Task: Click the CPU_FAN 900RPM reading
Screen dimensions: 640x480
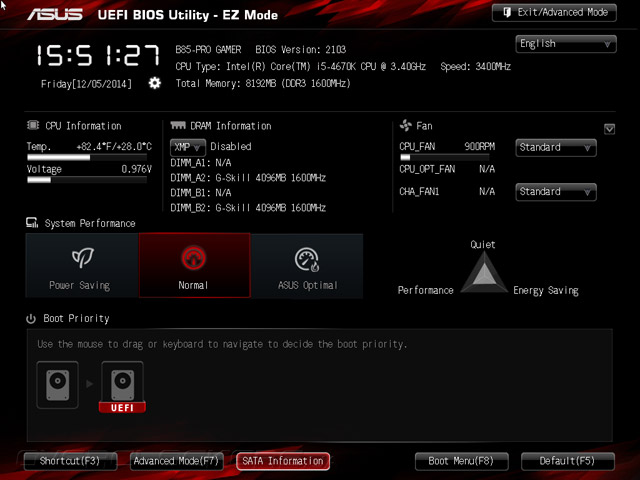Action: (x=447, y=147)
